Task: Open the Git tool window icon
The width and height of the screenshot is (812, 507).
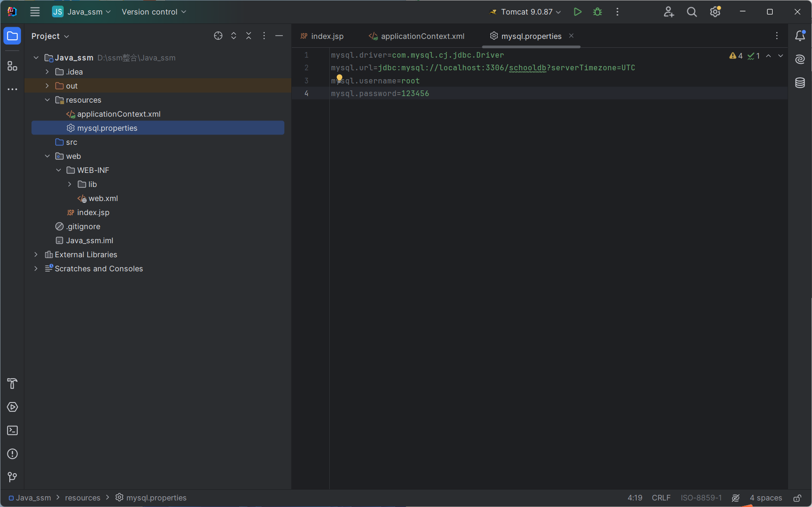Action: [x=13, y=477]
